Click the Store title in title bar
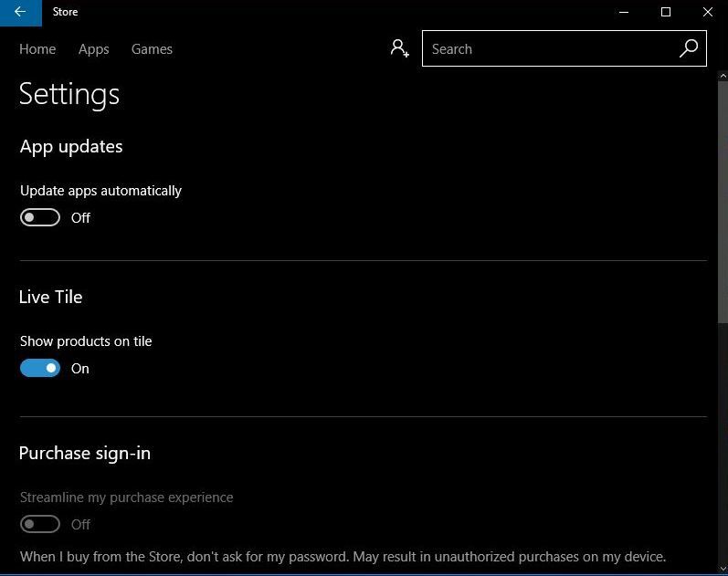The image size is (728, 576). [65, 13]
